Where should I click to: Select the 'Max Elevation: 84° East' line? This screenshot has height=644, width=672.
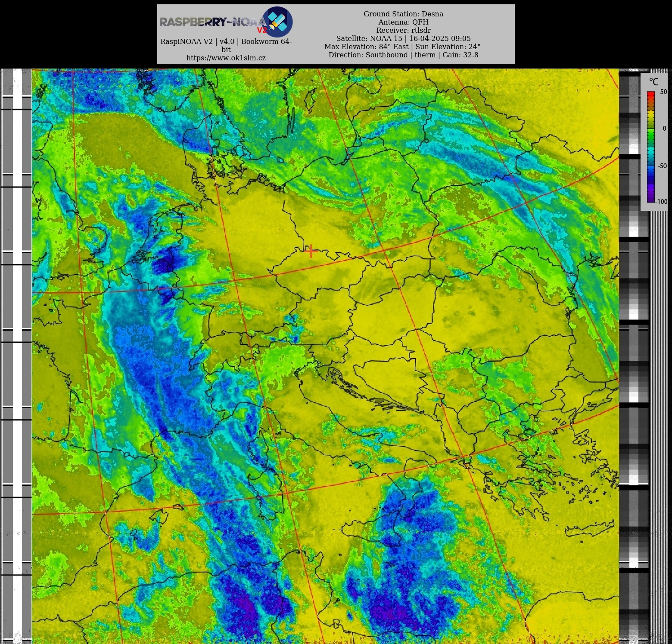[x=402, y=47]
